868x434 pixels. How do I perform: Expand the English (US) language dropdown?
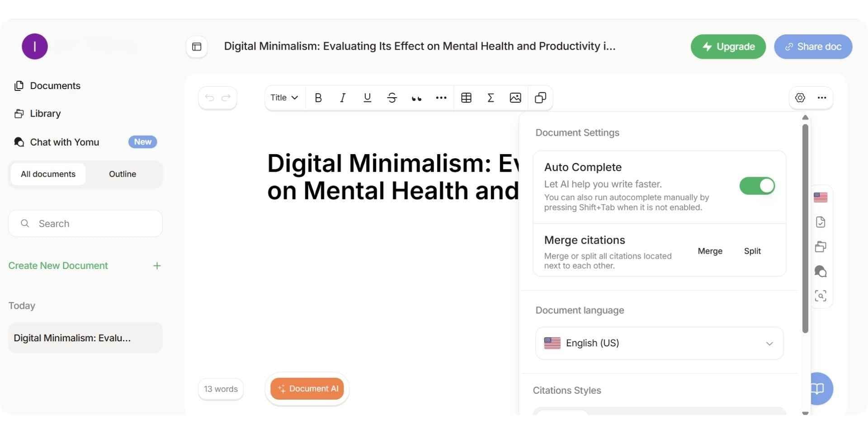659,343
